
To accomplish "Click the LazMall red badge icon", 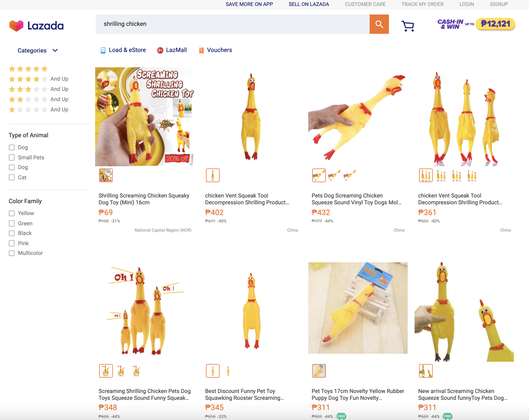I will coord(160,50).
